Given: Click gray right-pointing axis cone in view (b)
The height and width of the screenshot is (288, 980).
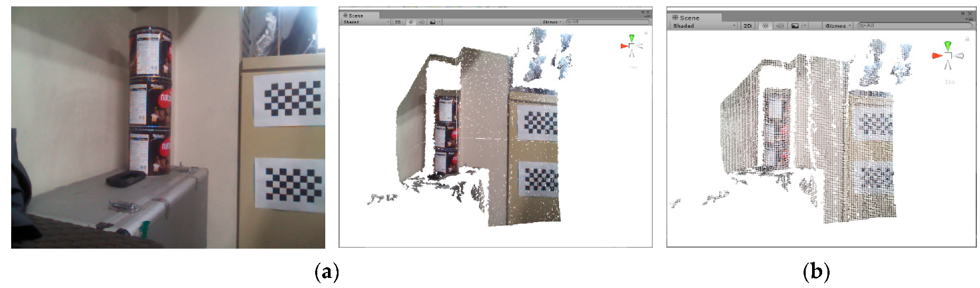Looking at the screenshot, I should click(x=958, y=56).
